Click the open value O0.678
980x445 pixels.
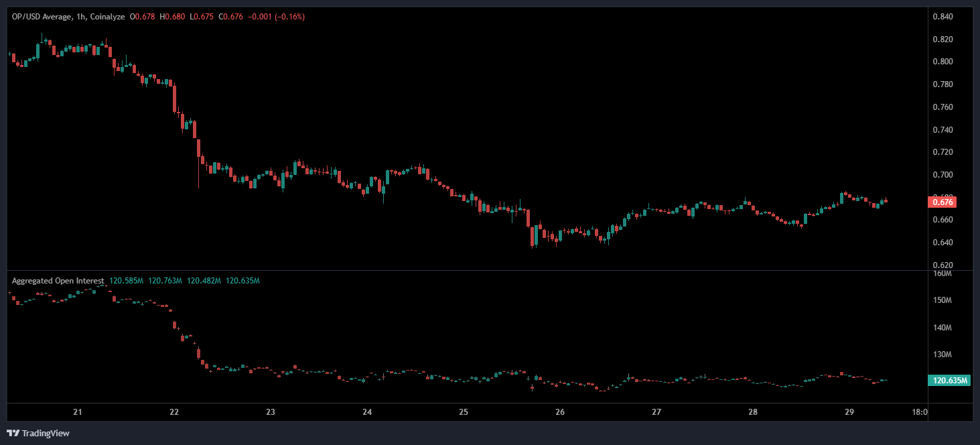pyautogui.click(x=143, y=17)
